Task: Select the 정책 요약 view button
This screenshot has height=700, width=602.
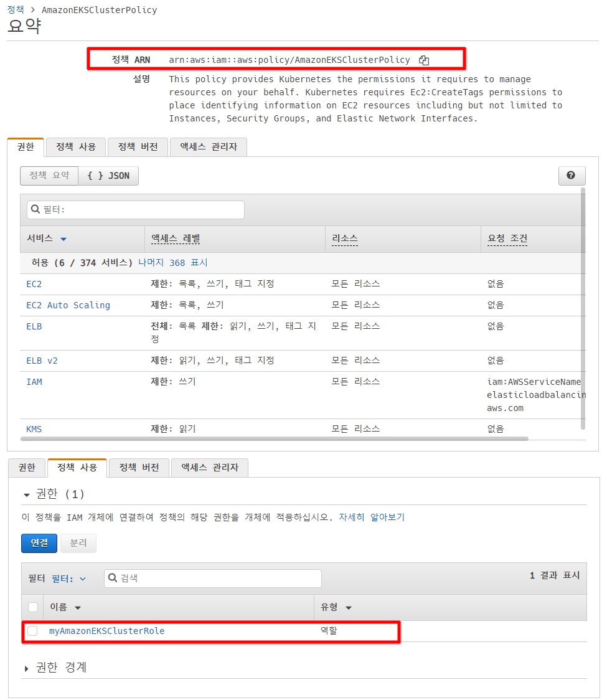Action: pyautogui.click(x=49, y=176)
